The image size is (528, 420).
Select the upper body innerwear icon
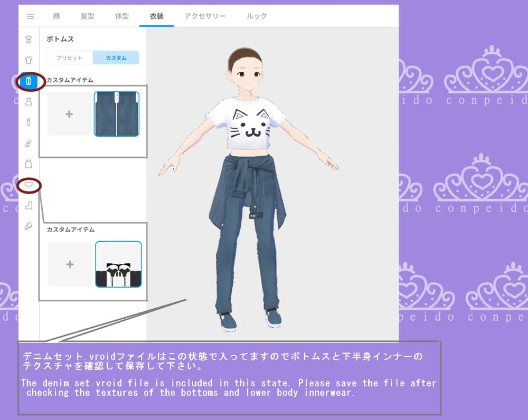(x=29, y=164)
